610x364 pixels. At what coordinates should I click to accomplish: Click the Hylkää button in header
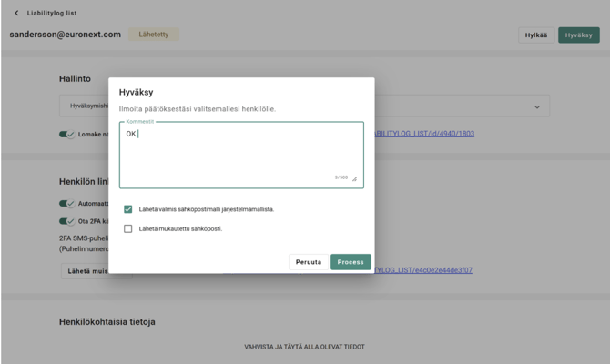click(536, 35)
